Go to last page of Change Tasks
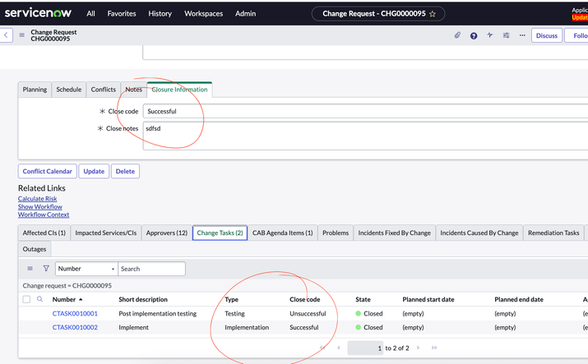Image resolution: width=588 pixels, height=364 pixels. point(434,348)
